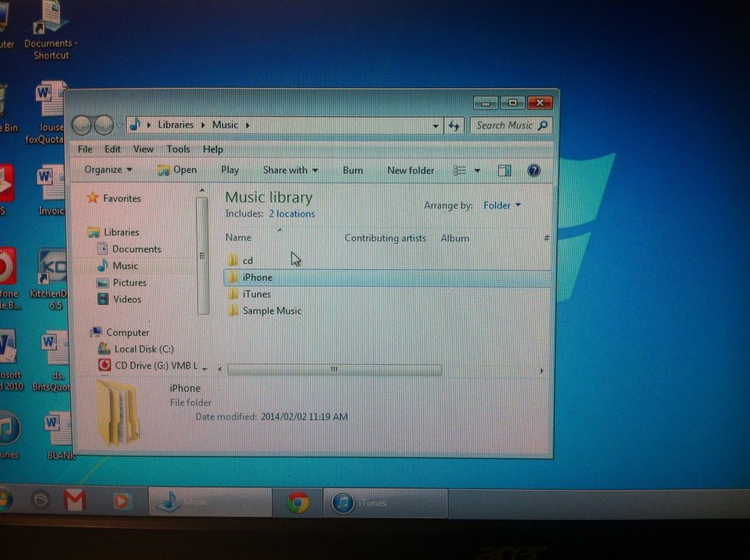Open the Edit menu

pyautogui.click(x=113, y=149)
